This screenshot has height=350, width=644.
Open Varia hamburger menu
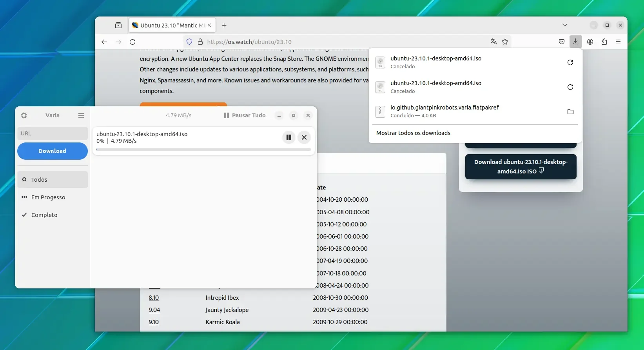pos(81,115)
